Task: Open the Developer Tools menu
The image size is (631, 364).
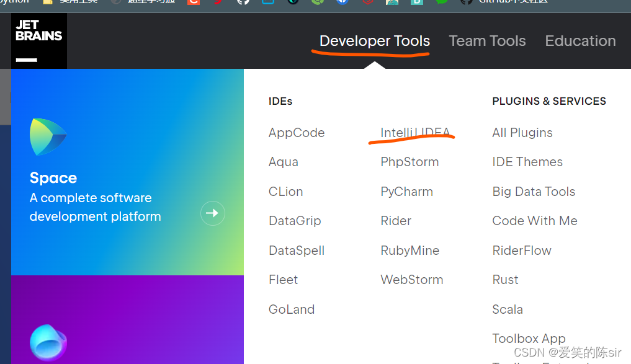Action: pyautogui.click(x=375, y=41)
